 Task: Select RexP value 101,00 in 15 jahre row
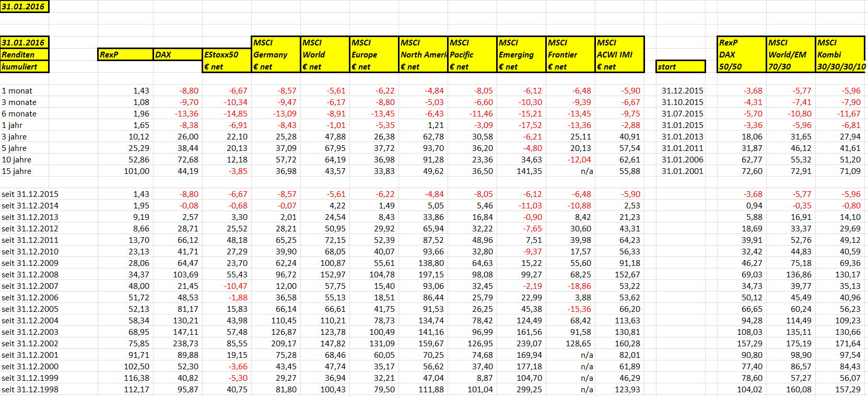(136, 171)
